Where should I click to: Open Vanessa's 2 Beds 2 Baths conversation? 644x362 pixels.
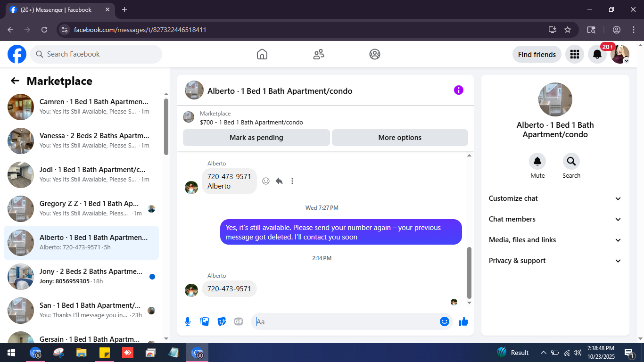(x=81, y=140)
